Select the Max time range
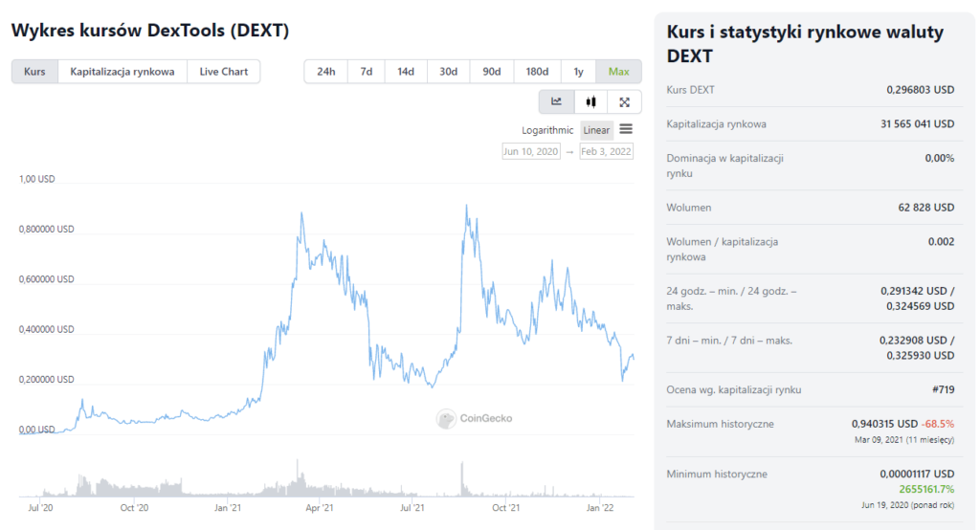 tap(618, 72)
